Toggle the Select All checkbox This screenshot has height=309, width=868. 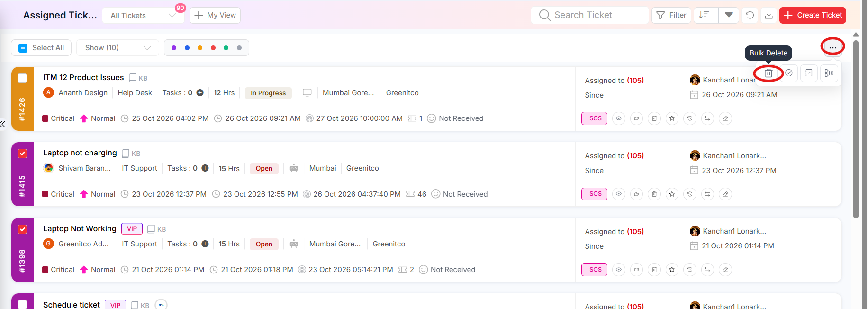point(23,48)
